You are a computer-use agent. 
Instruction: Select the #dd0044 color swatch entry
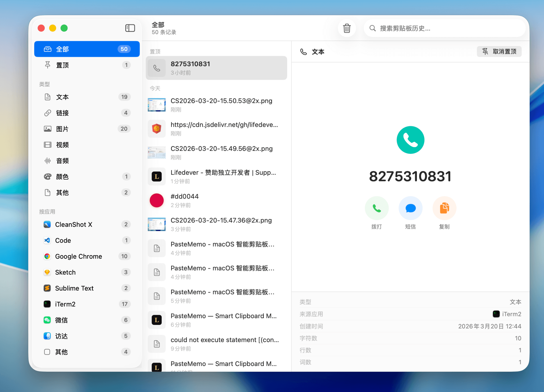tap(216, 200)
